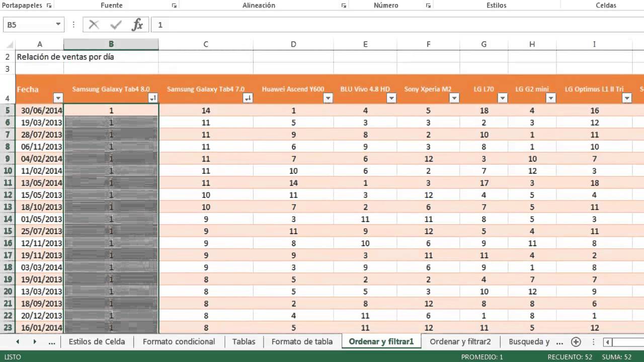
Task: Click RECUENTO: 52 in status bar
Action: click(x=570, y=356)
